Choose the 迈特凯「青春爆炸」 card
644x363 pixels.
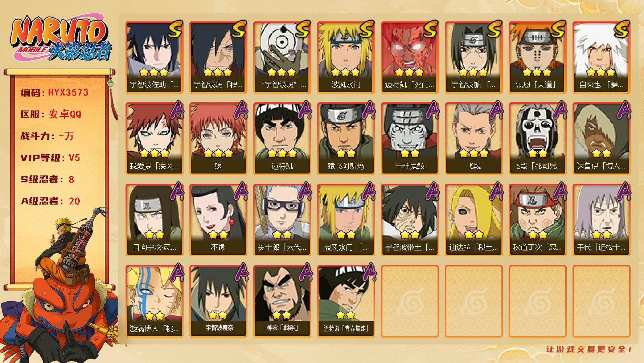tap(346, 301)
